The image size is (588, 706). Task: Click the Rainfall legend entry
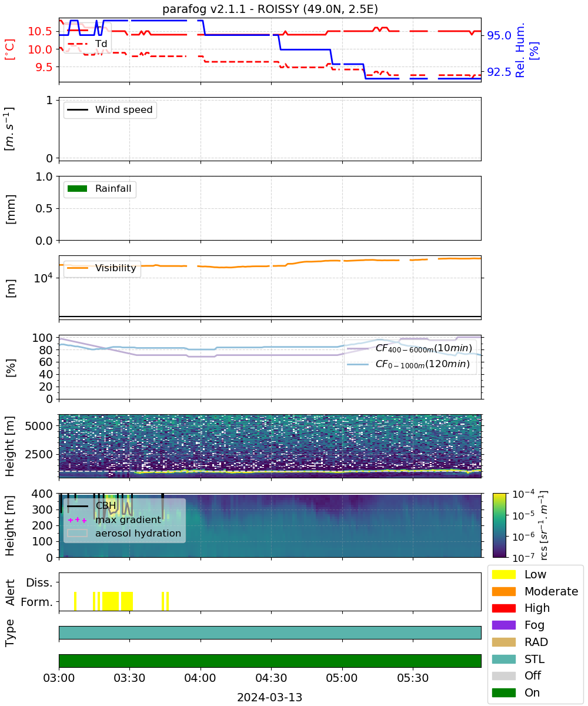click(100, 189)
